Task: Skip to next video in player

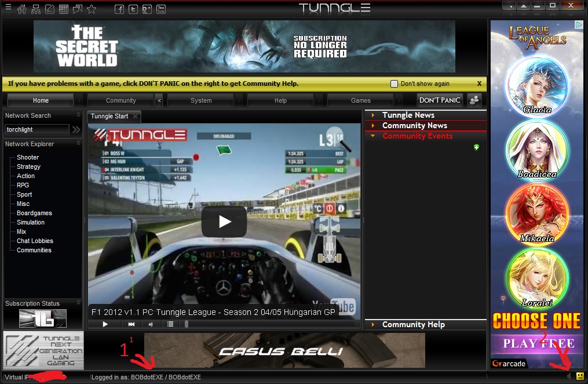Action: (x=132, y=324)
